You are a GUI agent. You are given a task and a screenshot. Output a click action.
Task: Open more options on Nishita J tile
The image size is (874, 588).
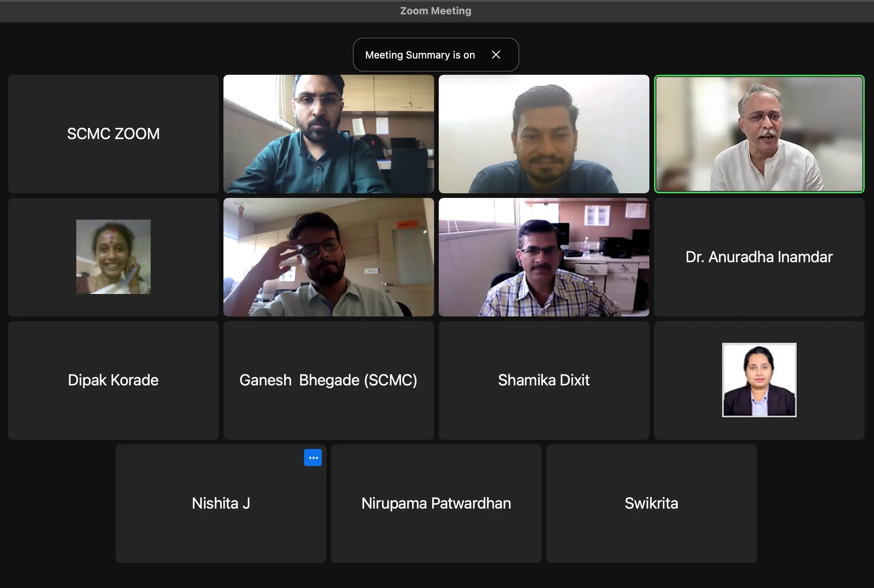pyautogui.click(x=313, y=457)
